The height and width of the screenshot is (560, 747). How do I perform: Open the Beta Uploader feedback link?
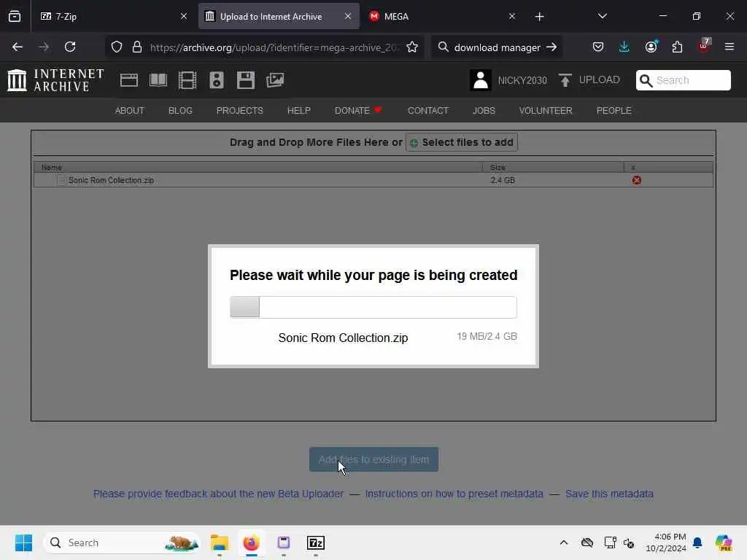[x=218, y=494]
